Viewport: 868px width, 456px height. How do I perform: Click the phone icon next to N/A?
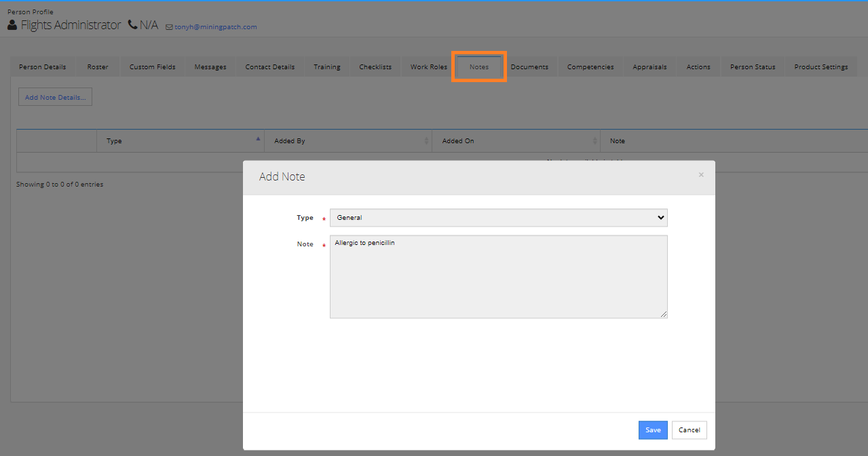tap(133, 24)
